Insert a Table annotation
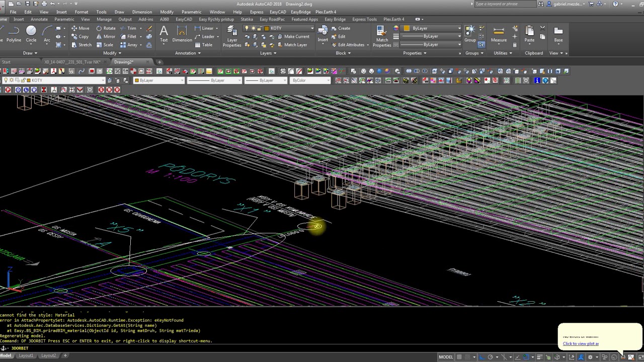Viewport: 644px width, 362px height. point(203,45)
